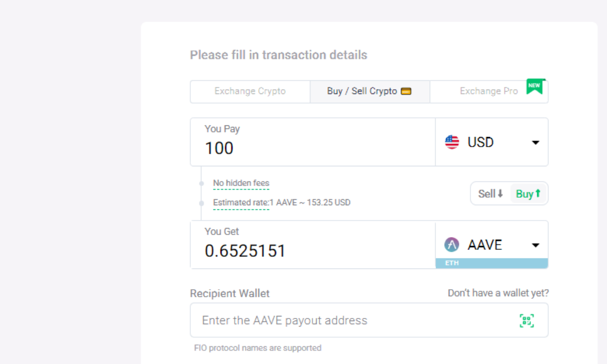Switch to Buy mode

click(x=529, y=194)
